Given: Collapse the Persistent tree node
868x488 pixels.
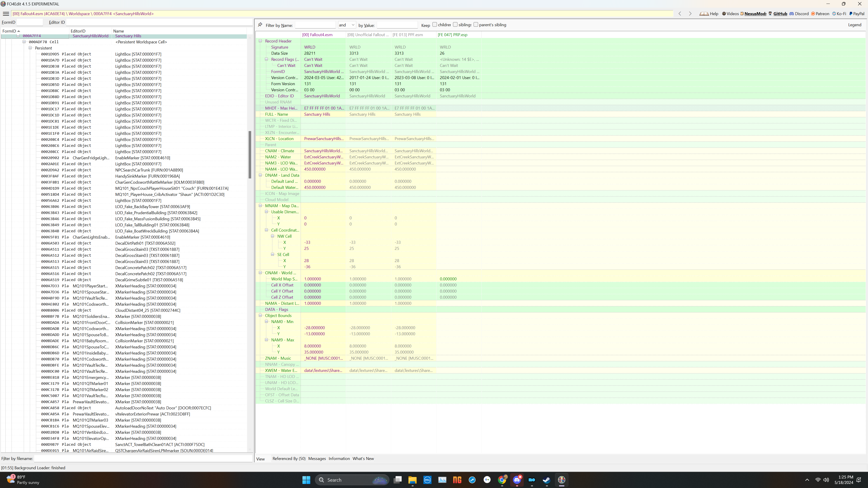Looking at the screenshot, I should [x=30, y=48].
